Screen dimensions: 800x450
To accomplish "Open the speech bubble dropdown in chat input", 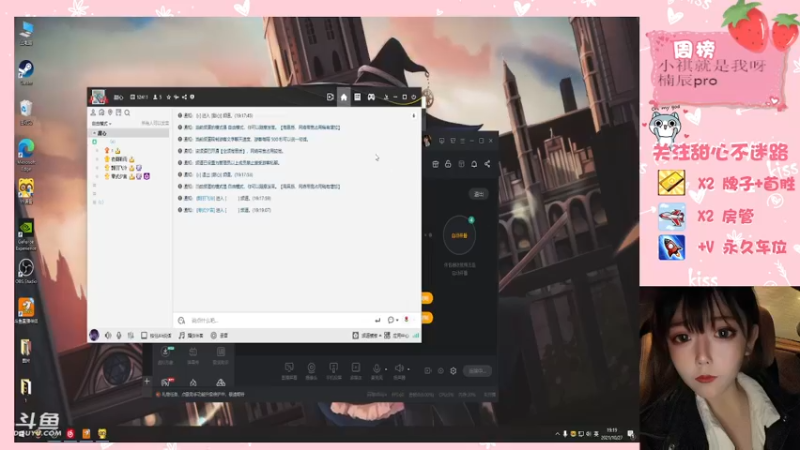I will point(392,320).
